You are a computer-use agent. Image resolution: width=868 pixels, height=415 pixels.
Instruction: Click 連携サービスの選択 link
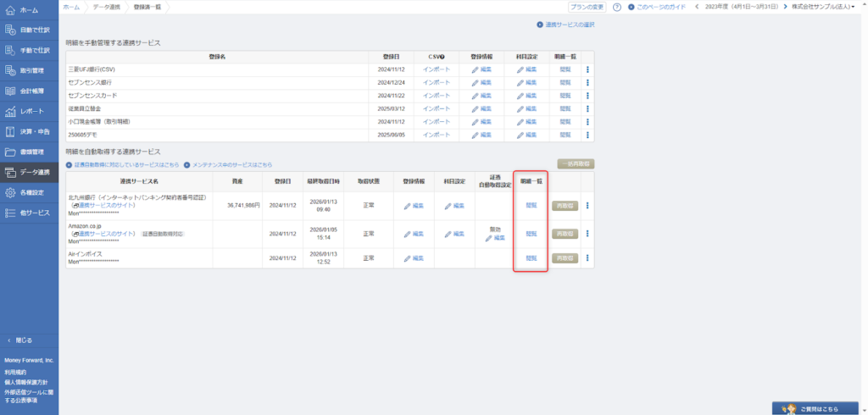coord(565,25)
